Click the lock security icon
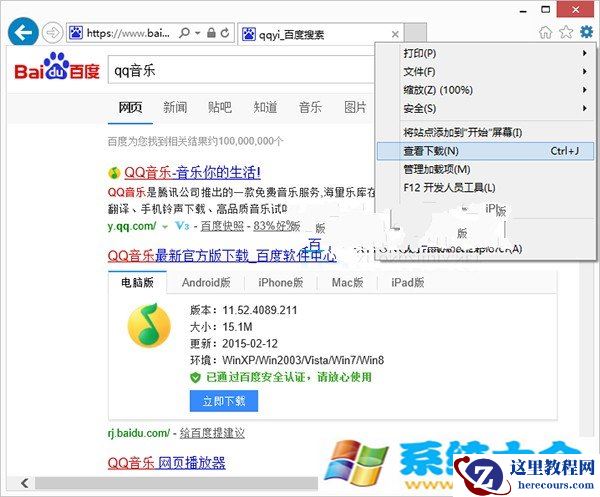600x497 pixels. (211, 33)
